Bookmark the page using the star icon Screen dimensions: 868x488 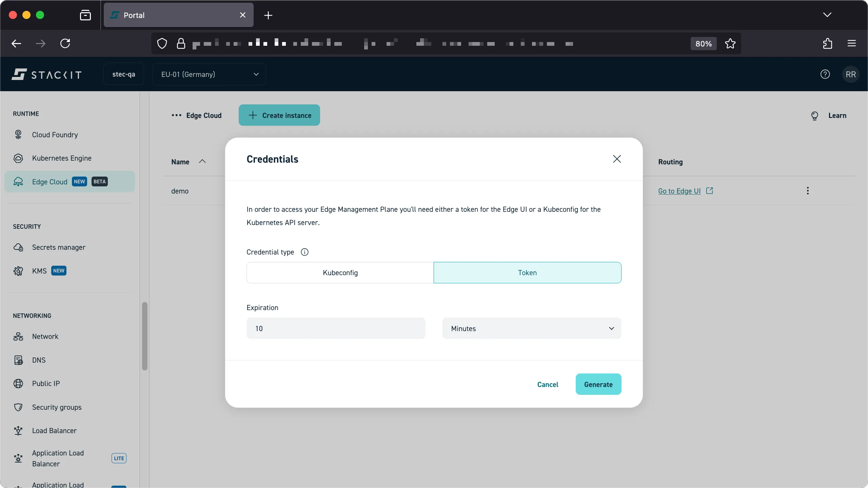click(730, 43)
